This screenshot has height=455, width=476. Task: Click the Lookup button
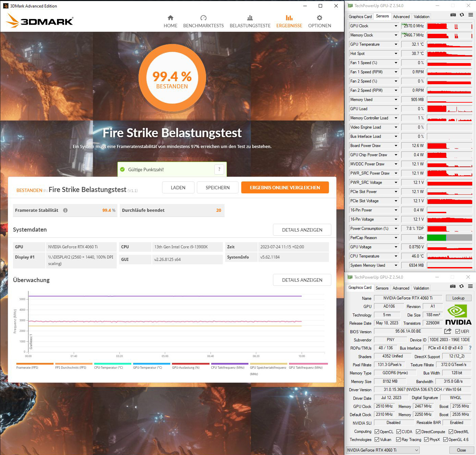click(x=458, y=298)
